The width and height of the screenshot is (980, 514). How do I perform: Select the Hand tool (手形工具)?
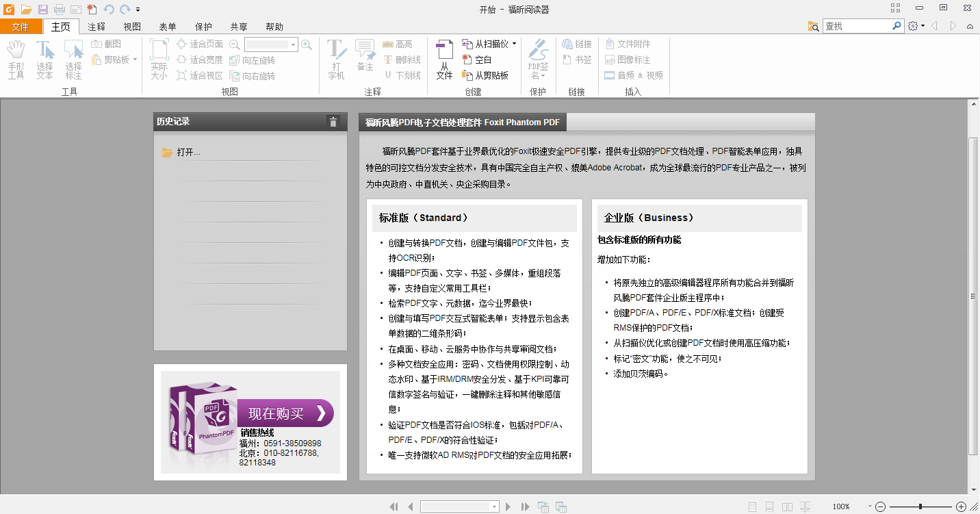coord(16,60)
